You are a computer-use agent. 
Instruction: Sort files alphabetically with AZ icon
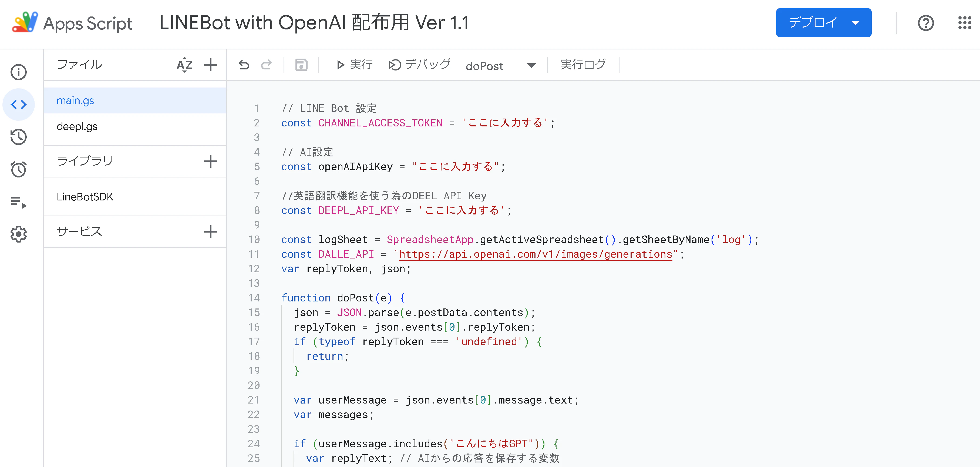(x=184, y=65)
